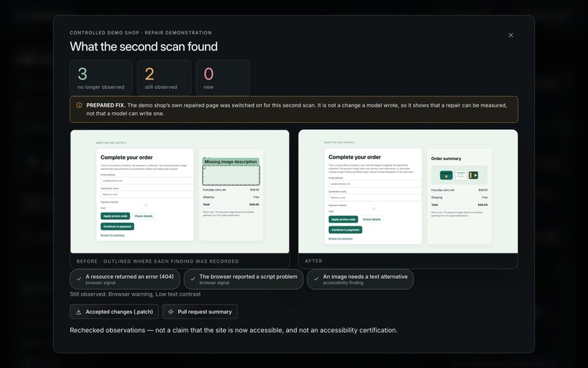
Task: Close the repair demonstration dialog
Action: (x=511, y=35)
